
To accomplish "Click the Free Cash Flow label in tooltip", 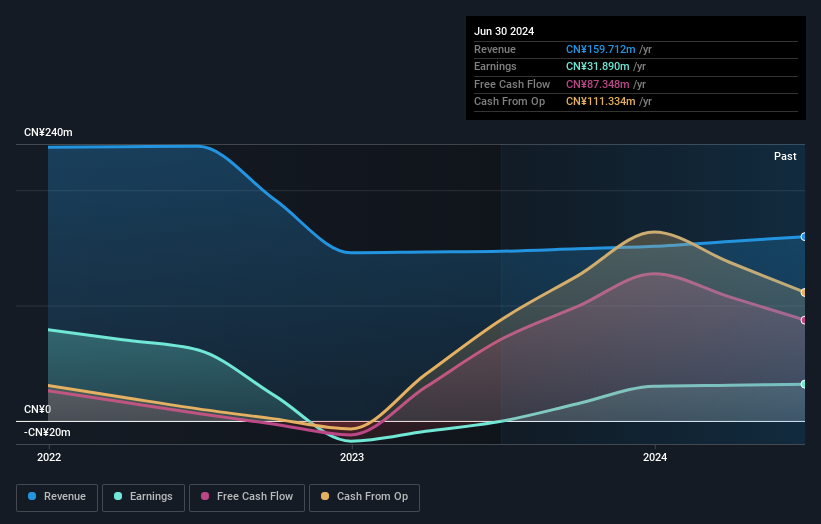I will (512, 84).
